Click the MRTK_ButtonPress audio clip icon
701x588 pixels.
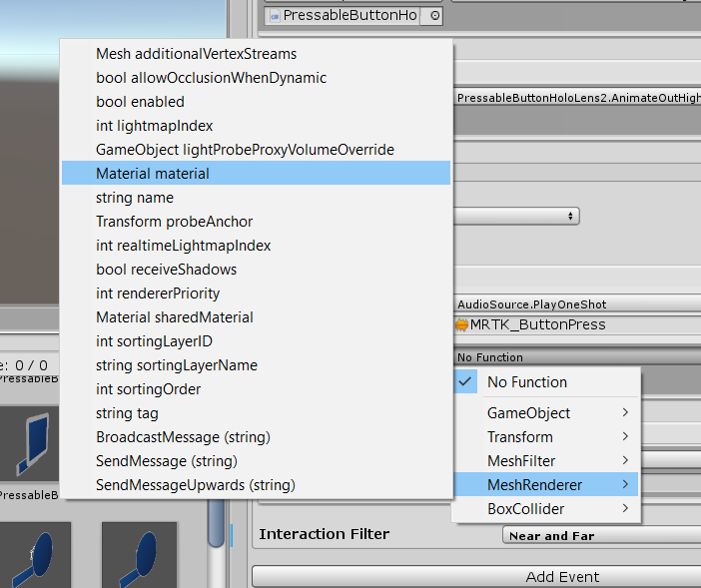coord(461,324)
